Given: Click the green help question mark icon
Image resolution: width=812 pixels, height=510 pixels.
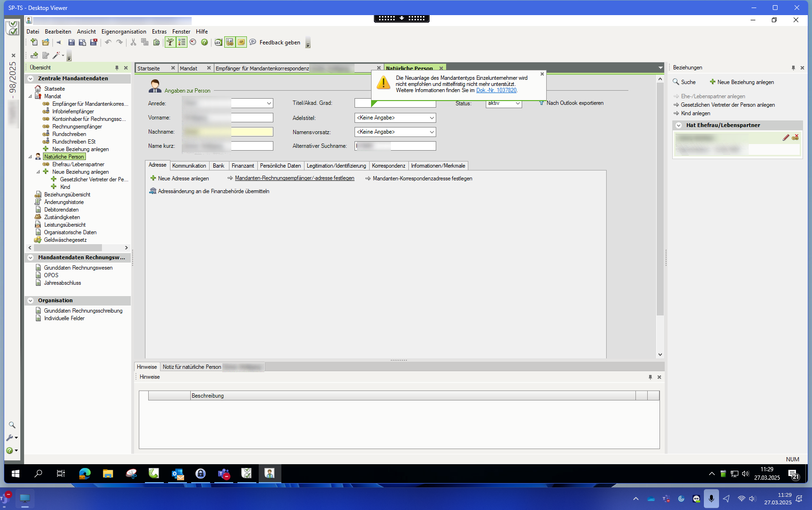Looking at the screenshot, I should point(204,42).
